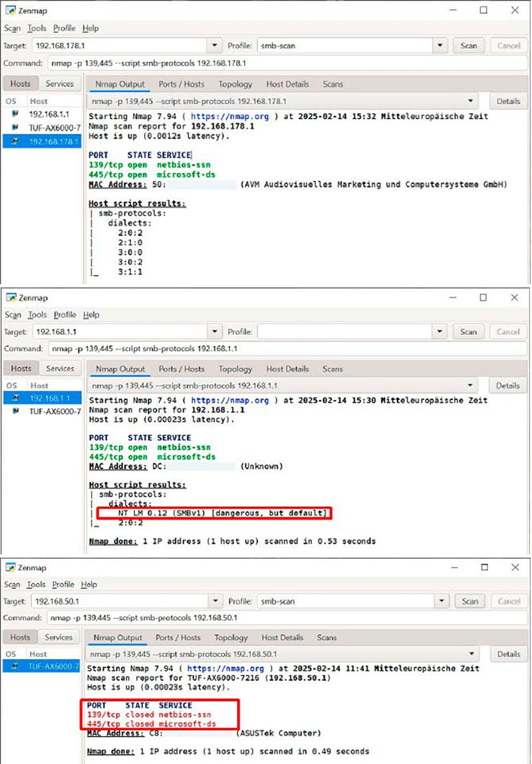Expand smb-scan Profile dropdown in top window
The width and height of the screenshot is (532, 764).
pos(440,46)
